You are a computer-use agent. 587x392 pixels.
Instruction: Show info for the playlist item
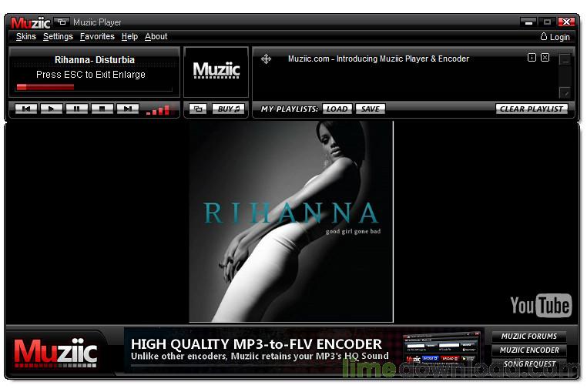point(532,57)
